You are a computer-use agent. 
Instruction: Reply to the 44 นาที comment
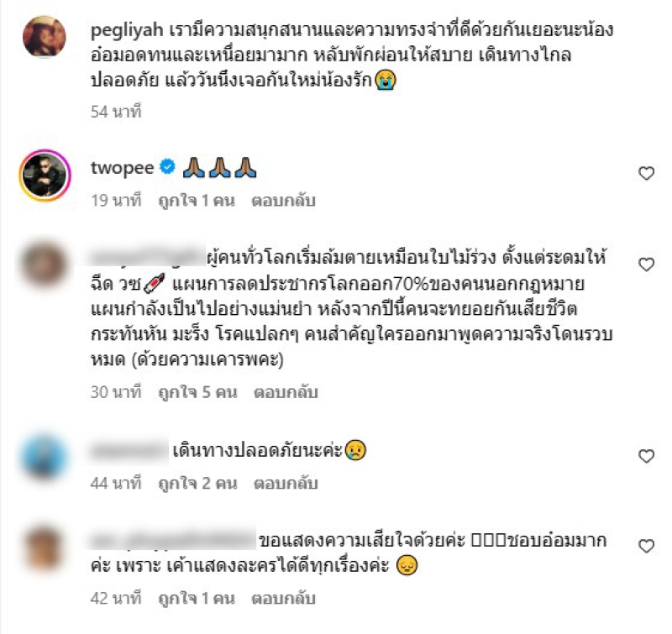(286, 483)
